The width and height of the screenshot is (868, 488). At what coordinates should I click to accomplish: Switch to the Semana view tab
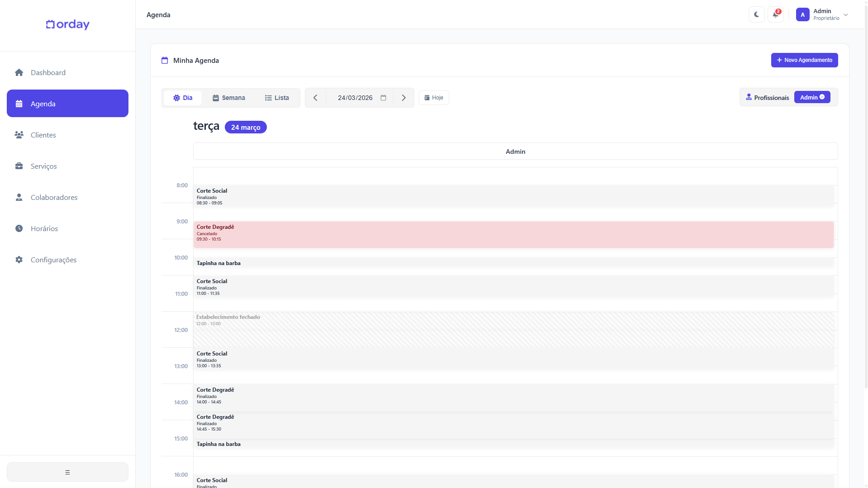[x=229, y=98]
